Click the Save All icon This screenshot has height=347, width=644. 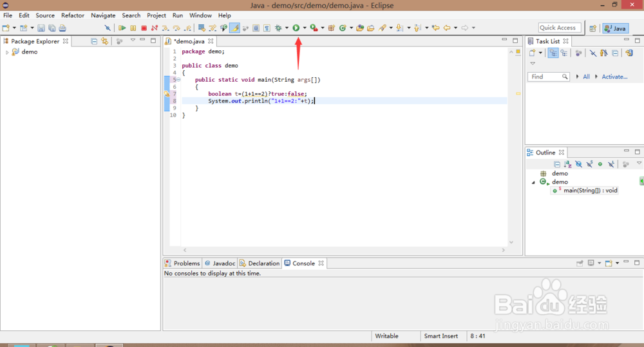[52, 28]
